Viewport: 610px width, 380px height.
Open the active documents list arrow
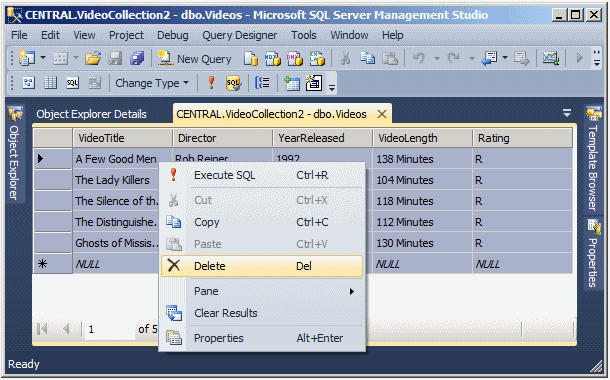click(x=567, y=113)
